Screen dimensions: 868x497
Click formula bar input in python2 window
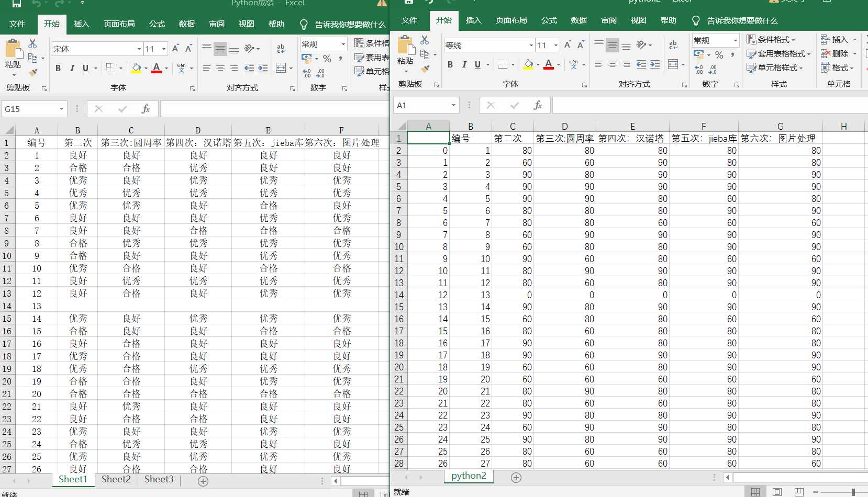[710, 105]
